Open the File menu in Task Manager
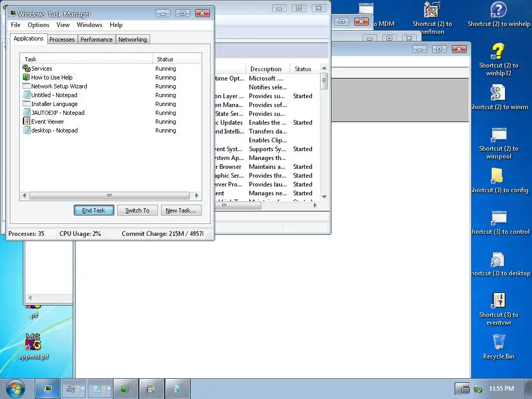Image resolution: width=532 pixels, height=399 pixels. (x=16, y=25)
